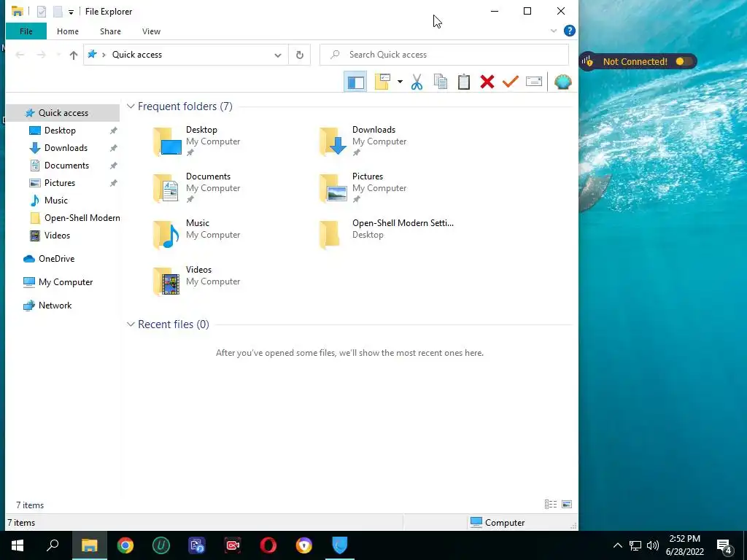Open the clock showing 2:52 PM
This screenshot has height=560, width=747.
pyautogui.click(x=684, y=545)
